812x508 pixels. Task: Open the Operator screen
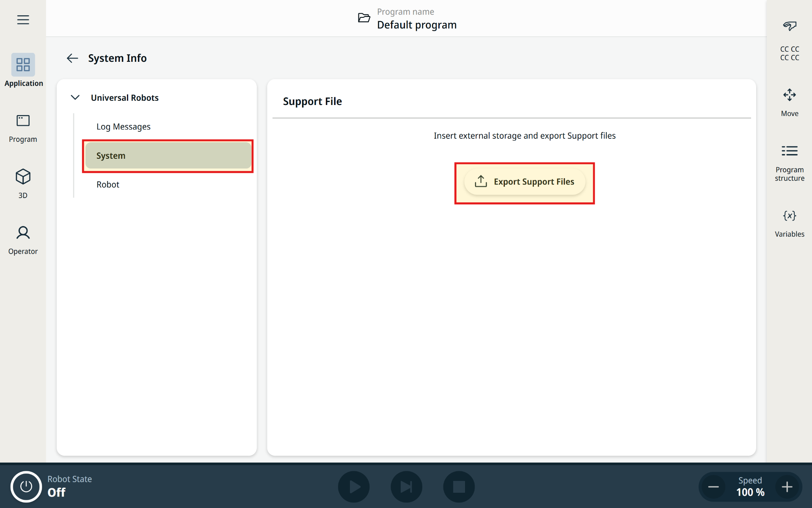(x=23, y=240)
